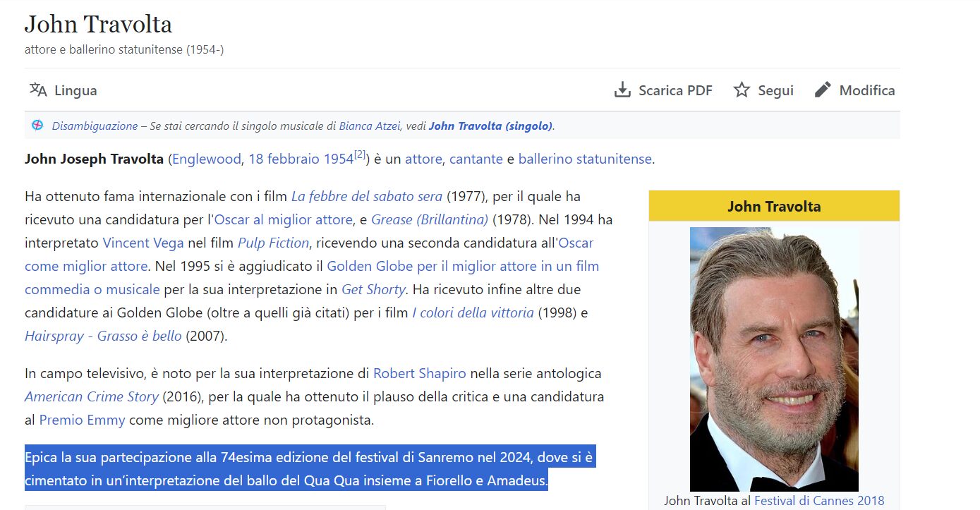Open the Festival di Cannes 2018 link

click(818, 501)
